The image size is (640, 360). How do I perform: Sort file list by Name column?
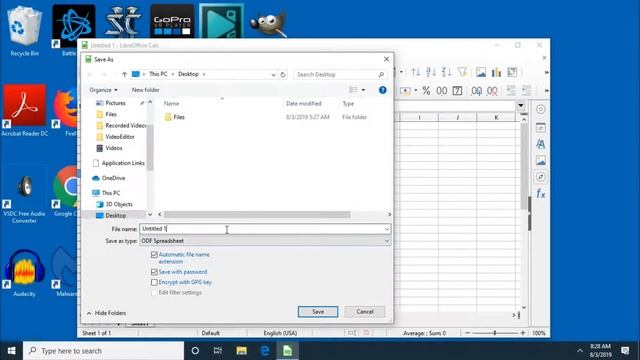[x=171, y=103]
